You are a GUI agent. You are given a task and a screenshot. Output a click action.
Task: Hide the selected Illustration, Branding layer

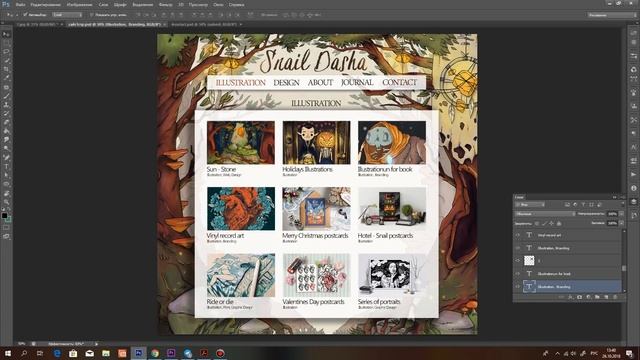point(518,287)
